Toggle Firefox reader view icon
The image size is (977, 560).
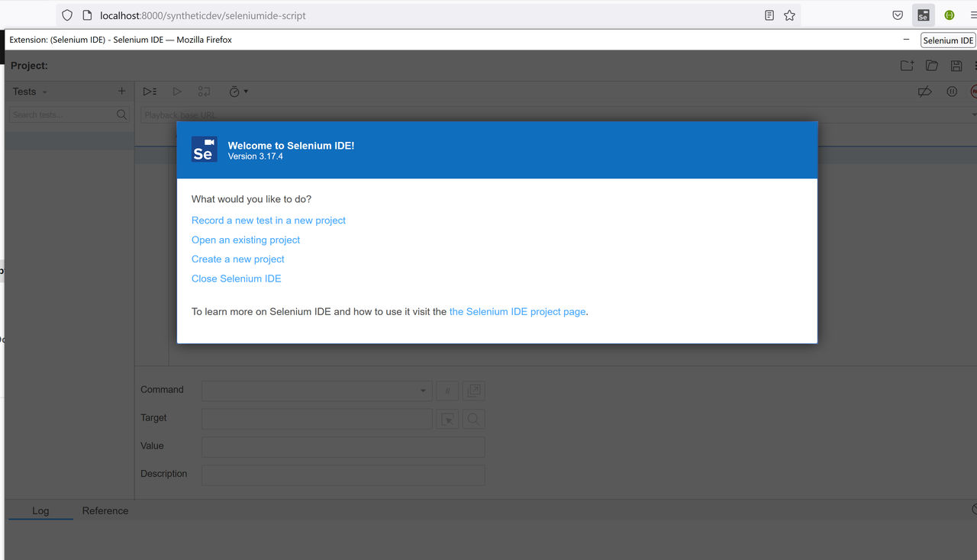click(769, 15)
